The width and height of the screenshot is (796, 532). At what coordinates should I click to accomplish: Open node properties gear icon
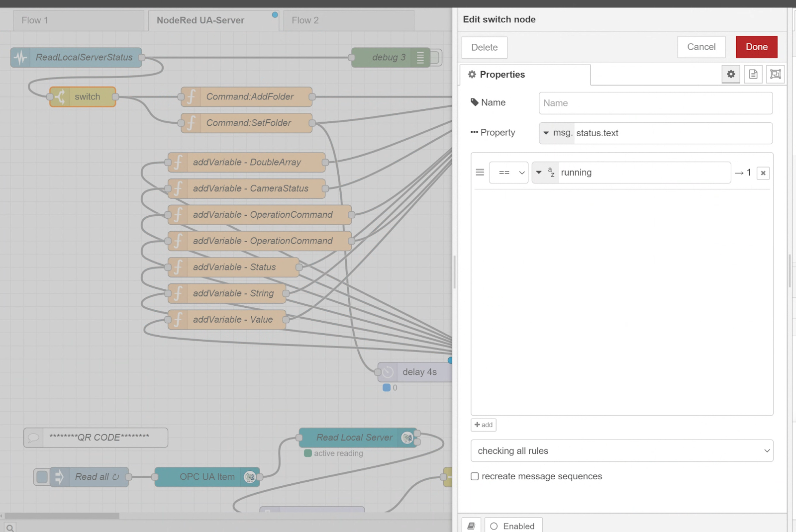[x=731, y=74]
